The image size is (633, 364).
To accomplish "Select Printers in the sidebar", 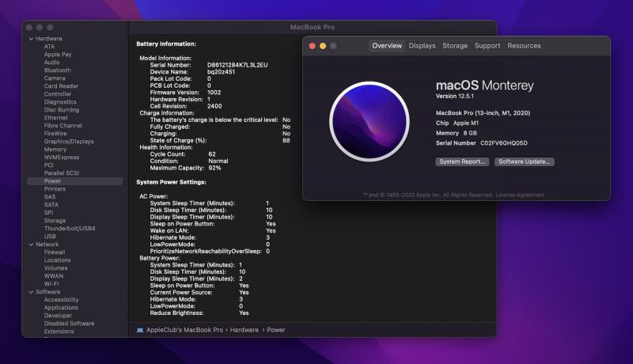I will click(55, 189).
